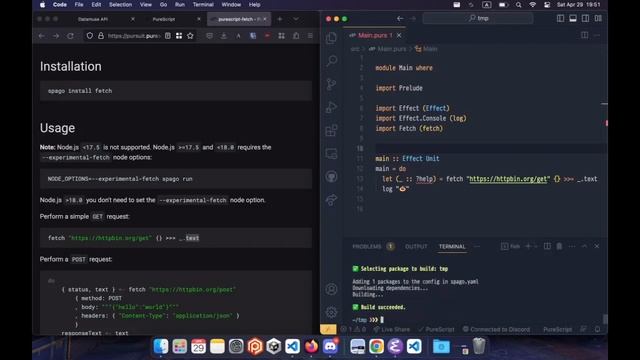This screenshot has width=640, height=360.
Task: Close the purescript-fetch browser tab
Action: tap(265, 19)
